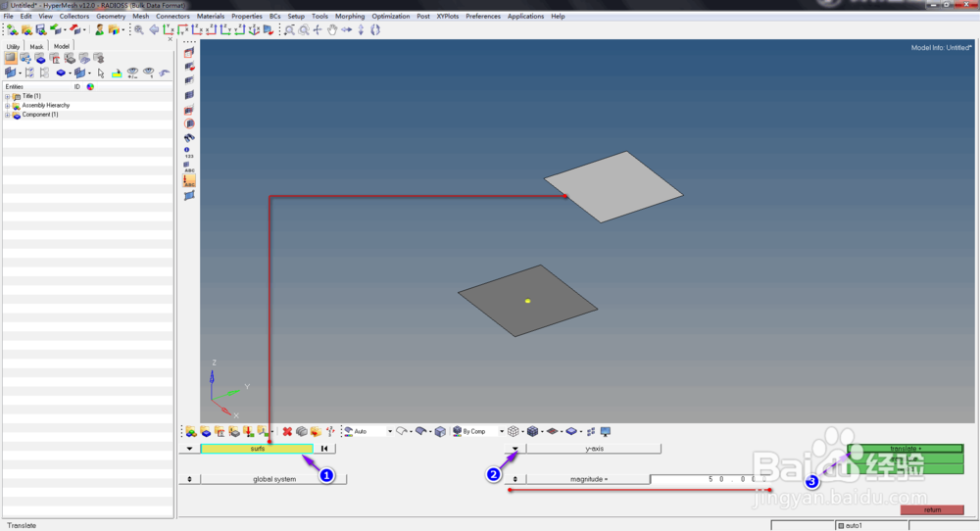Viewport: 980px width, 531px height.
Task: Click the monitor display icon in bottom toolbar
Action: 605,432
